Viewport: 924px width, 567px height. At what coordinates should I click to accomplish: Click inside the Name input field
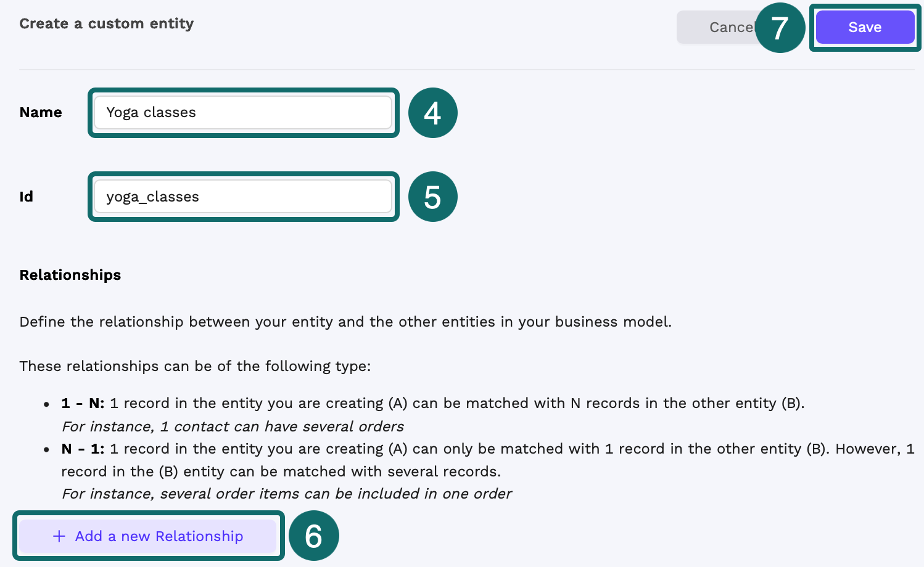243,113
